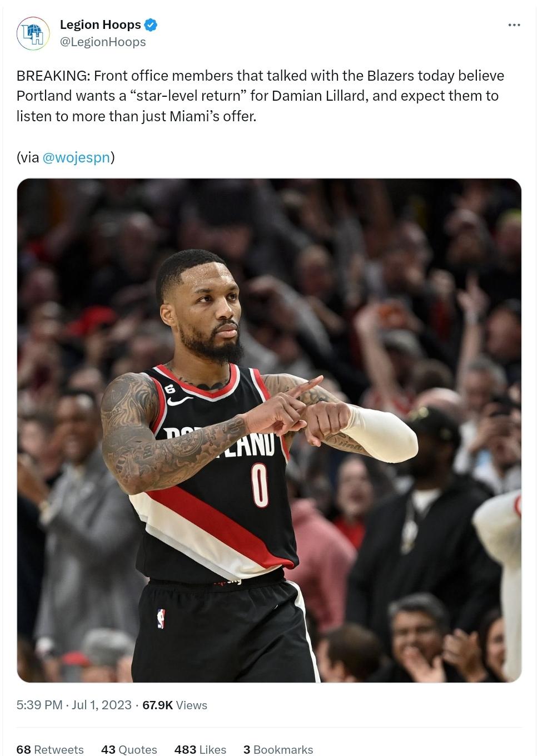Click the number 6 patch on jersey

170,389
